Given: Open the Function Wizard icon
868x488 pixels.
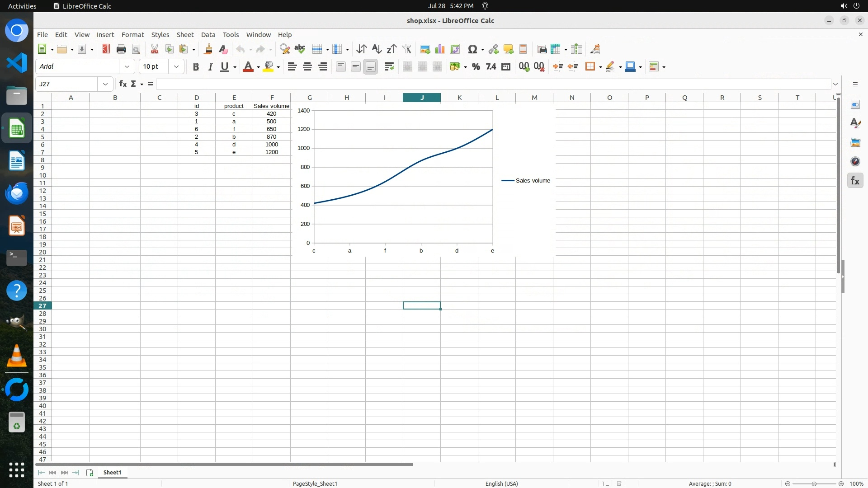Looking at the screenshot, I should (123, 84).
